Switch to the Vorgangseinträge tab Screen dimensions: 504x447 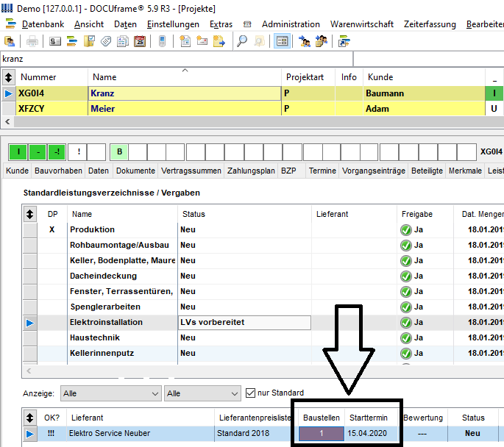[x=374, y=171]
